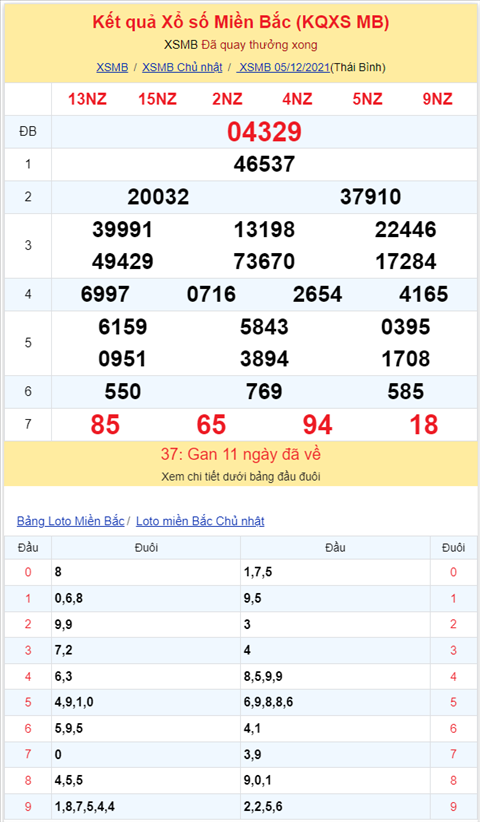Image resolution: width=480 pixels, height=822 pixels.
Task: Open Loto miền Bắc Chủ nhật link
Action: click(x=200, y=521)
